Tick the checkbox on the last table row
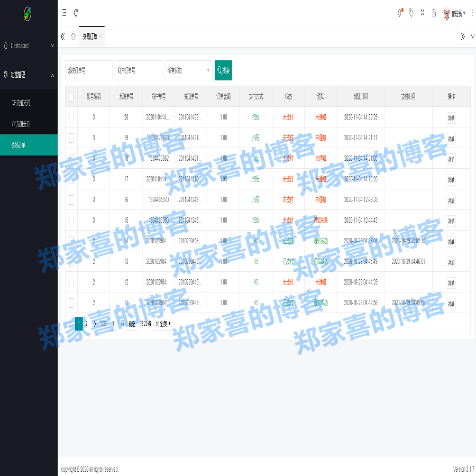 tap(71, 303)
